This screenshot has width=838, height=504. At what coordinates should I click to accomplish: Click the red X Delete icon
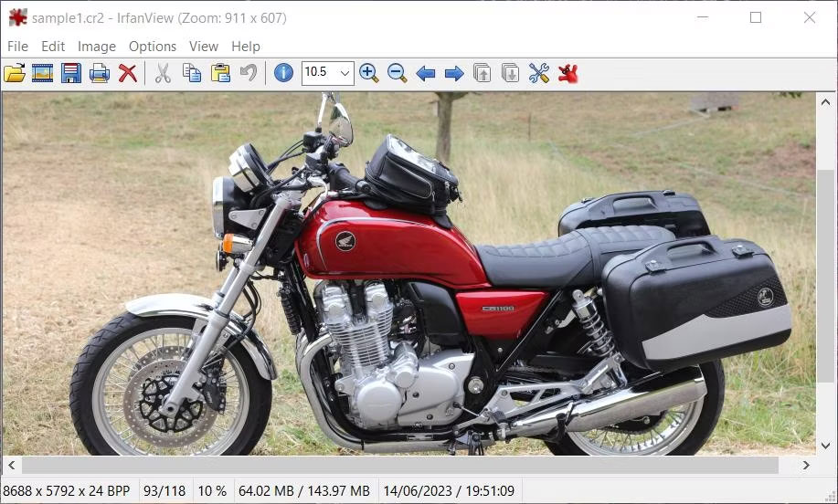[x=128, y=73]
